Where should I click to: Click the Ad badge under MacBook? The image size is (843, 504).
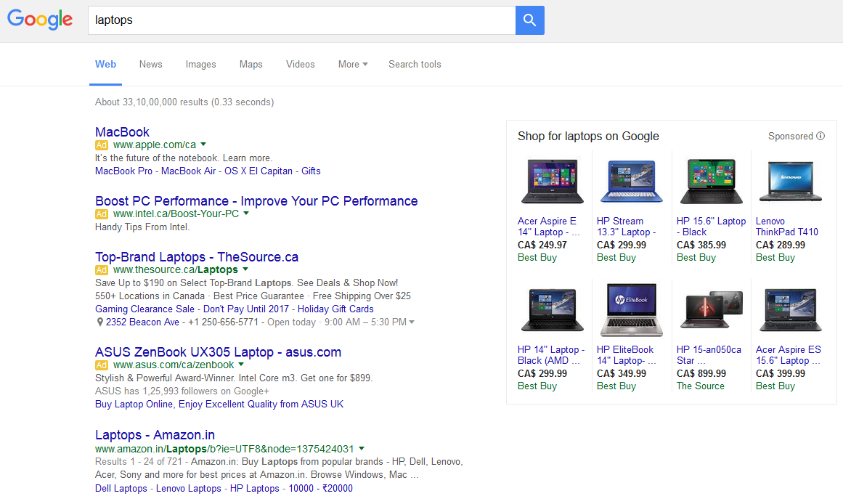pyautogui.click(x=102, y=145)
